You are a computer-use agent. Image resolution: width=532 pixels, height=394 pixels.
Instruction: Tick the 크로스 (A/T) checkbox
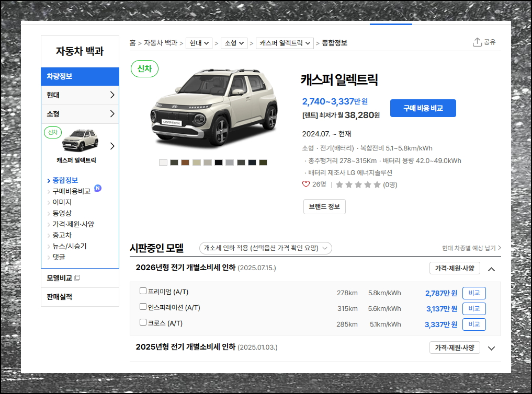143,322
